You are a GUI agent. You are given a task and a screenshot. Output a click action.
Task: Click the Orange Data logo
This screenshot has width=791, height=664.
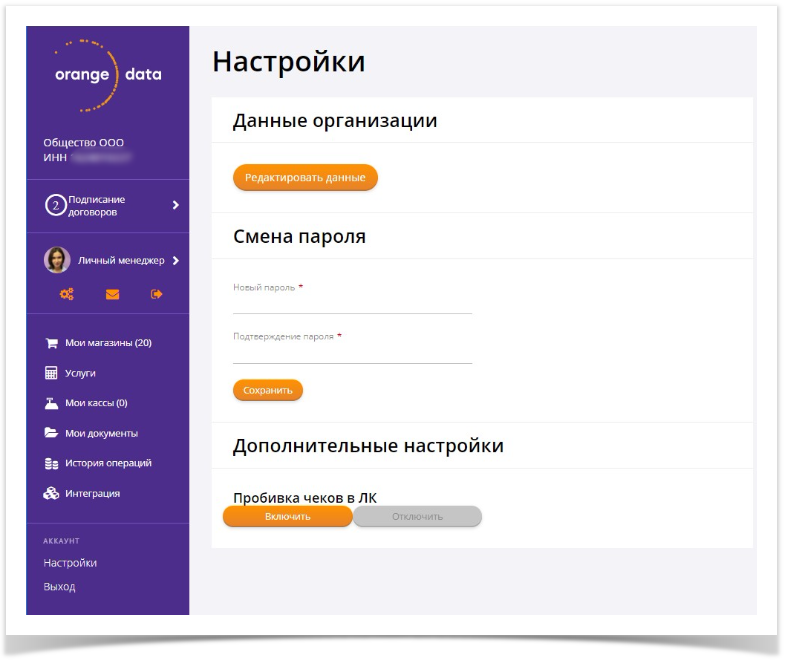pyautogui.click(x=107, y=75)
